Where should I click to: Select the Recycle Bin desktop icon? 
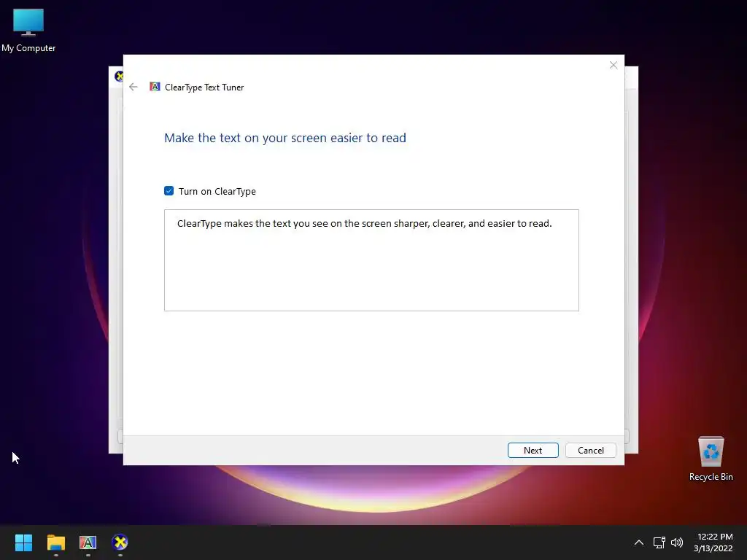coord(711,459)
